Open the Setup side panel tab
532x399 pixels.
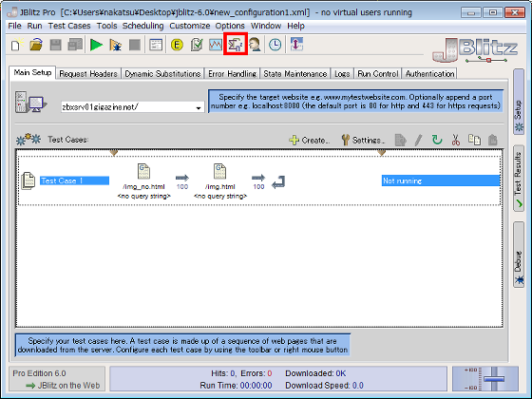point(519,102)
